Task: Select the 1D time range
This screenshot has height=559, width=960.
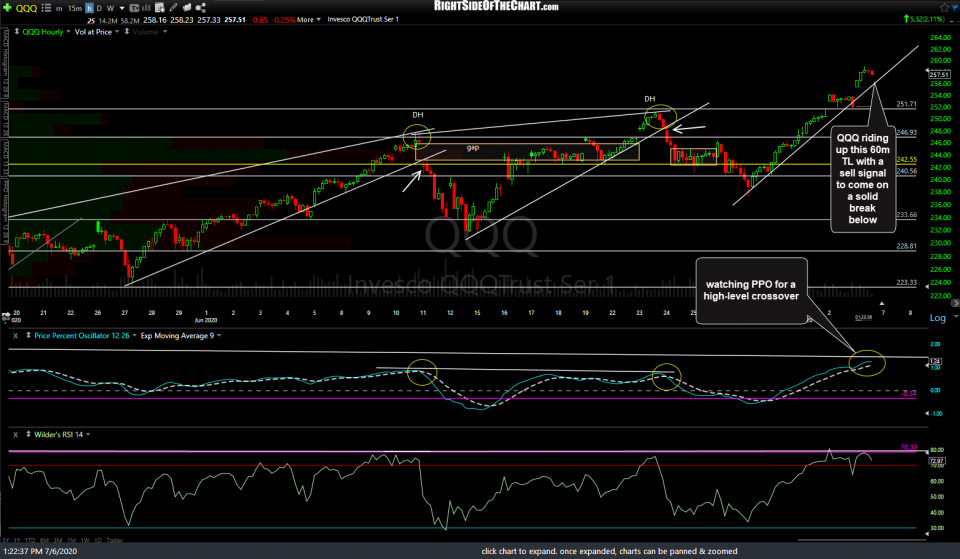Action: pos(98,540)
